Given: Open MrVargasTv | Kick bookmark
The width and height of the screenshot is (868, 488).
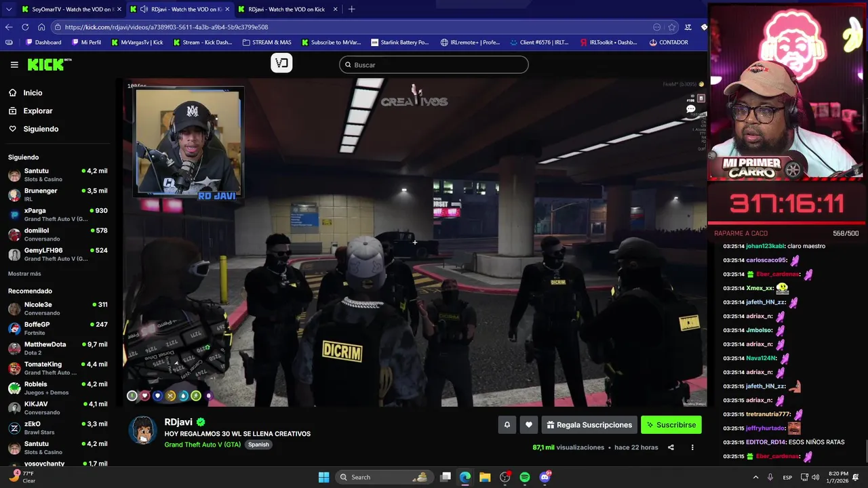Looking at the screenshot, I should [137, 42].
